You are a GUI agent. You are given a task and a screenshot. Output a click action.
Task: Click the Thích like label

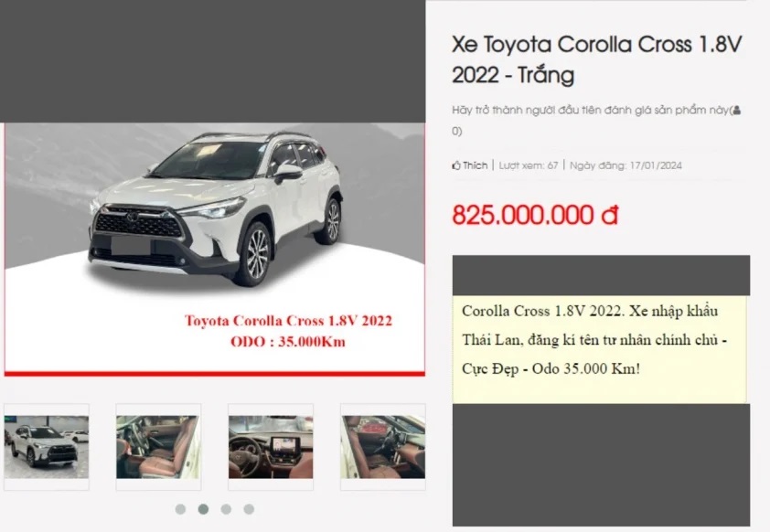475,165
